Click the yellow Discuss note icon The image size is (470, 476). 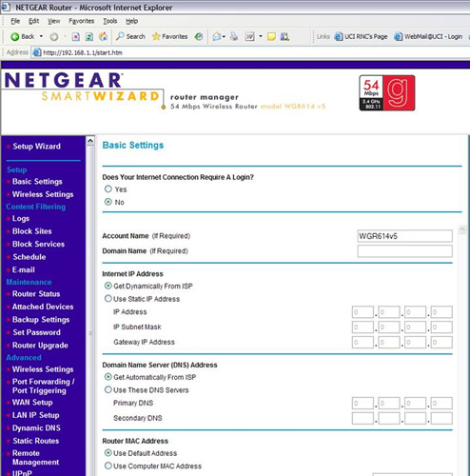point(271,37)
